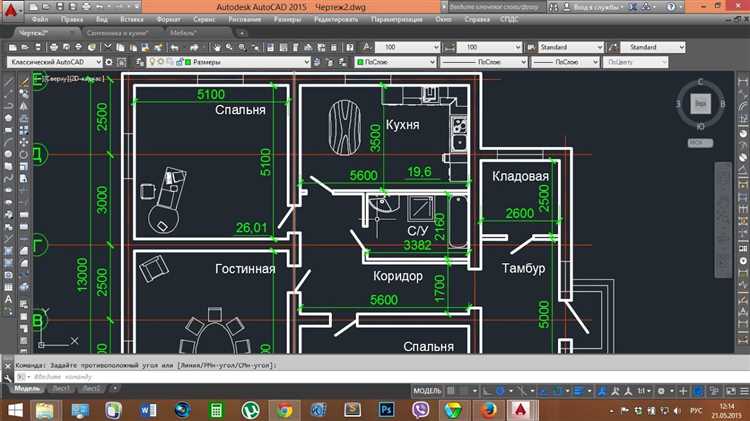Image resolution: width=750 pixels, height=421 pixels.
Task: Toggle object snap in status bar
Action: pos(556,391)
